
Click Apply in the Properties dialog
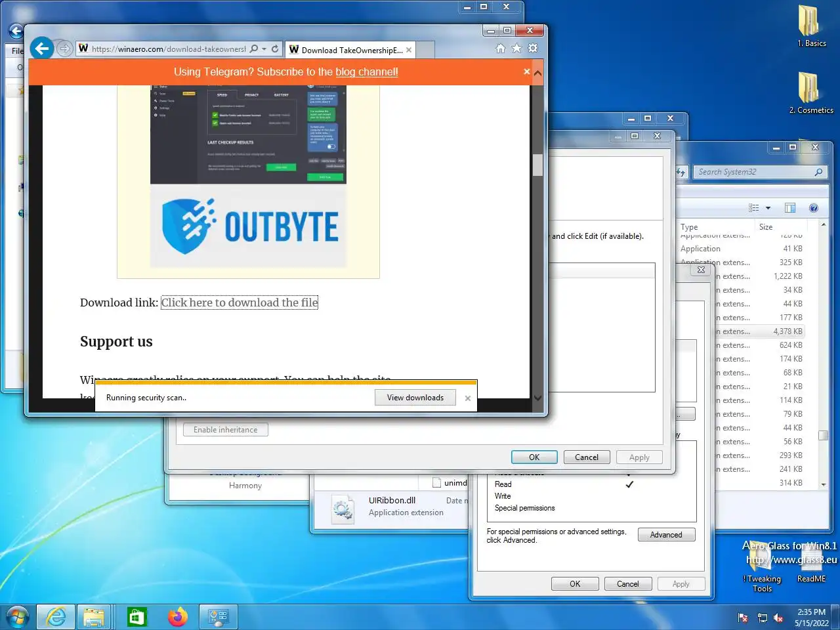coord(681,584)
